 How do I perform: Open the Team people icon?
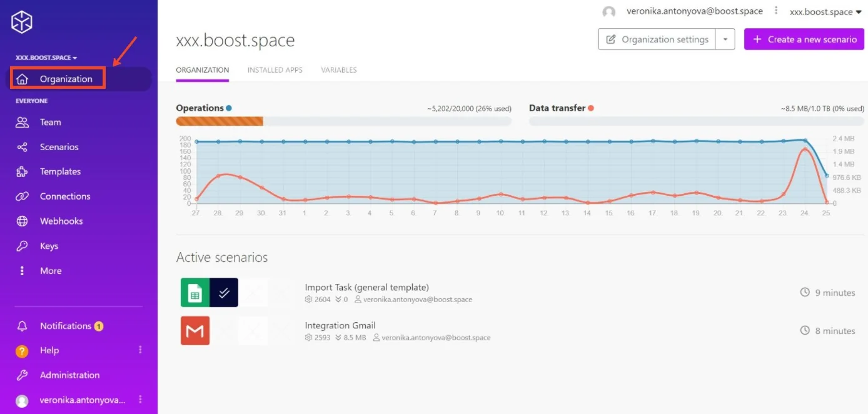pyautogui.click(x=23, y=123)
